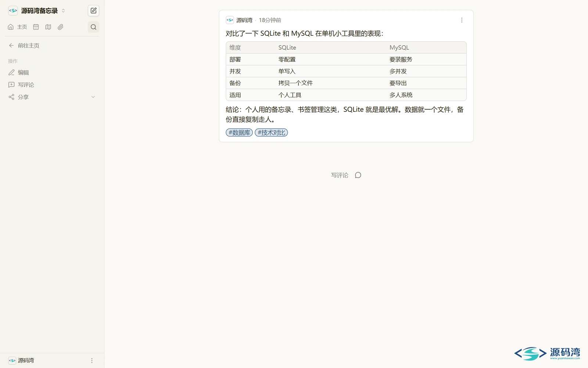Click the new memo compose icon
Viewport: 588px width, 368px height.
tap(93, 11)
